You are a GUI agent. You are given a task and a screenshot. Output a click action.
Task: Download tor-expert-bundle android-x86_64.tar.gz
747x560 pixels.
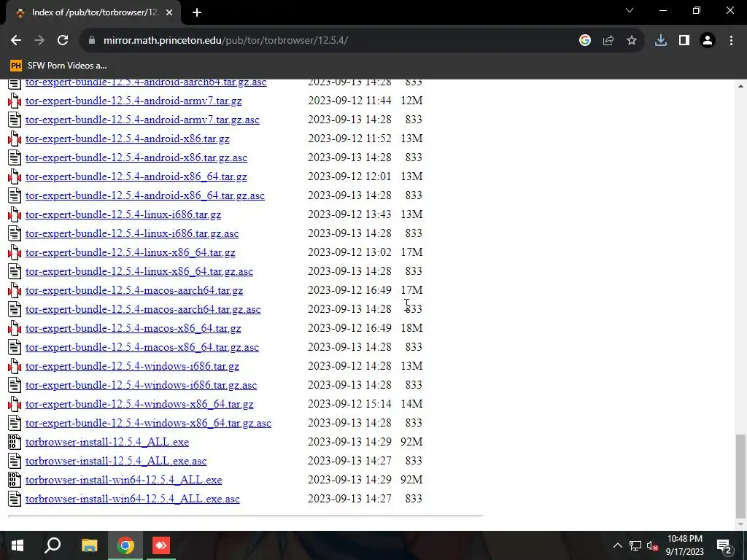(136, 176)
